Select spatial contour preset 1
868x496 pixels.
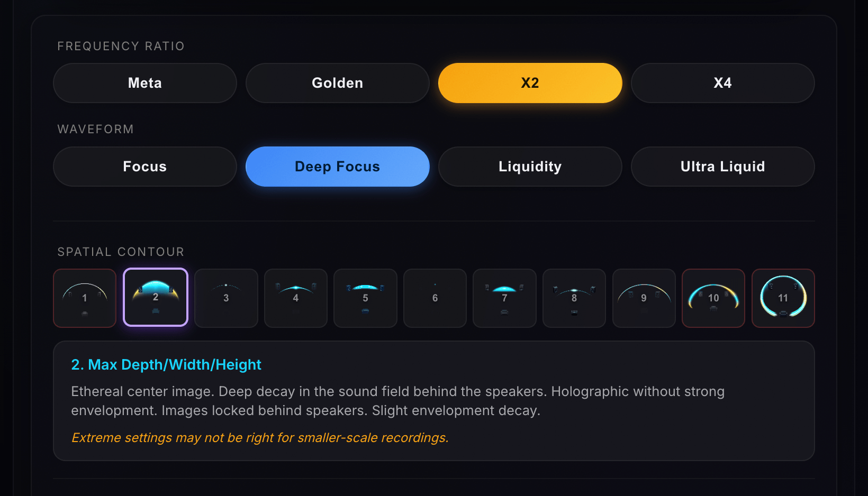[85, 298]
